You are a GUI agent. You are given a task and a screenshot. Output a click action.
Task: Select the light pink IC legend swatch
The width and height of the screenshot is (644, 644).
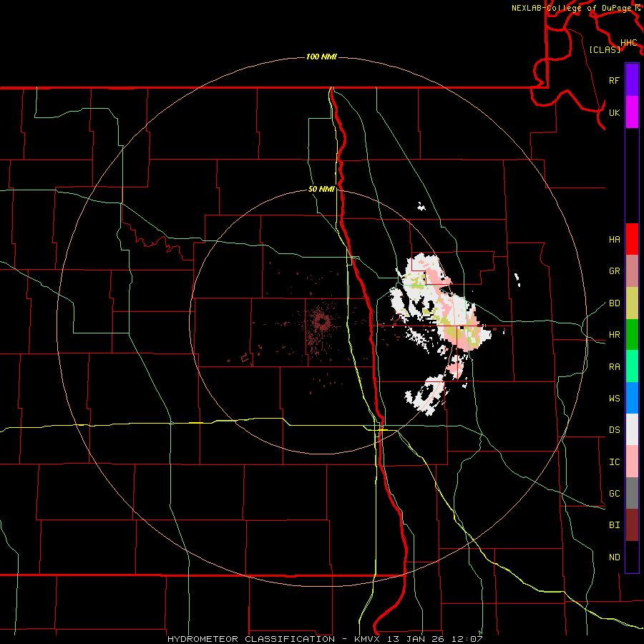[632, 462]
